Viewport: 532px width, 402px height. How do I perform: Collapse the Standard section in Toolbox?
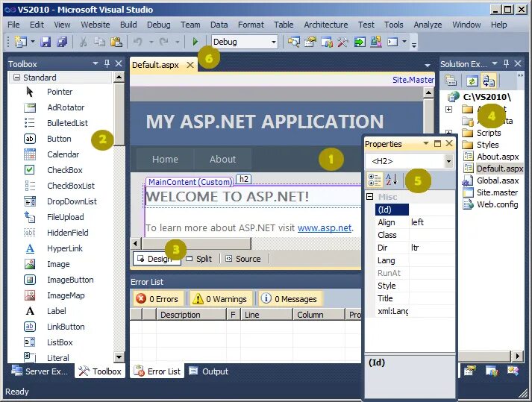[16, 78]
